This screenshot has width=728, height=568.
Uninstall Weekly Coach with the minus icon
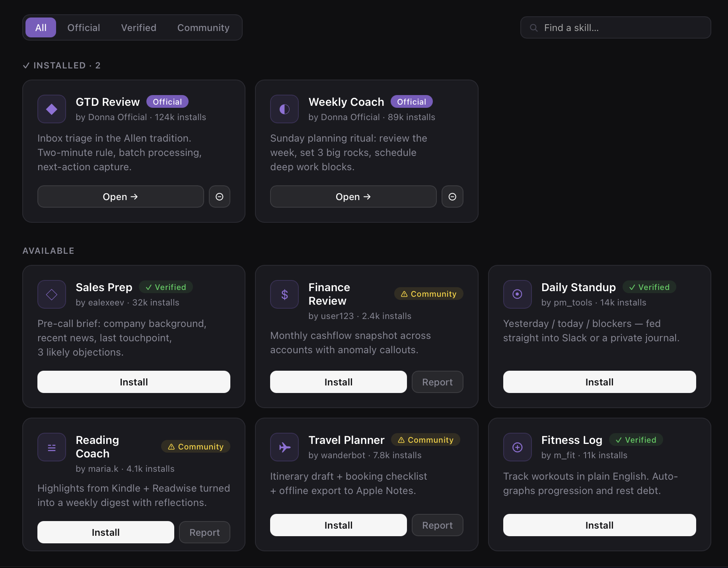[x=452, y=196]
